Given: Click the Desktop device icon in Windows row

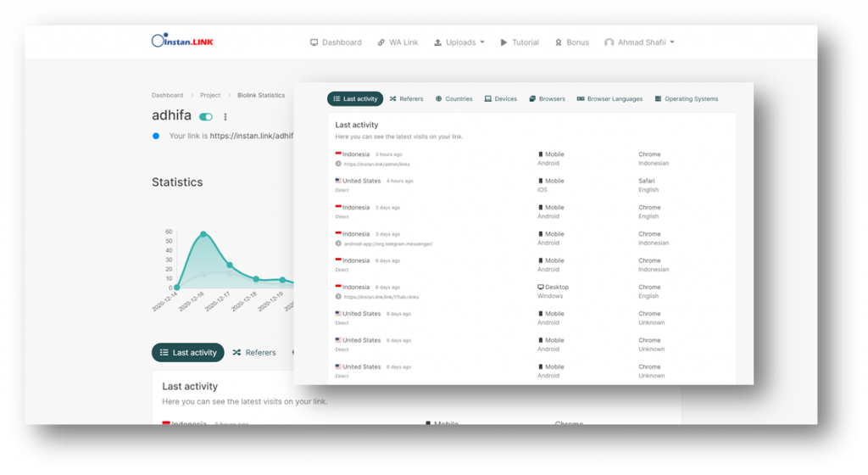Looking at the screenshot, I should 541,288.
